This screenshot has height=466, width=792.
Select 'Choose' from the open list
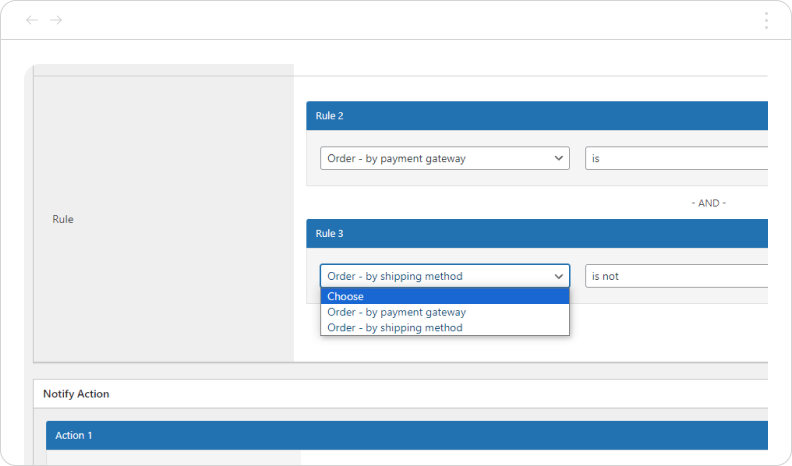click(x=444, y=296)
